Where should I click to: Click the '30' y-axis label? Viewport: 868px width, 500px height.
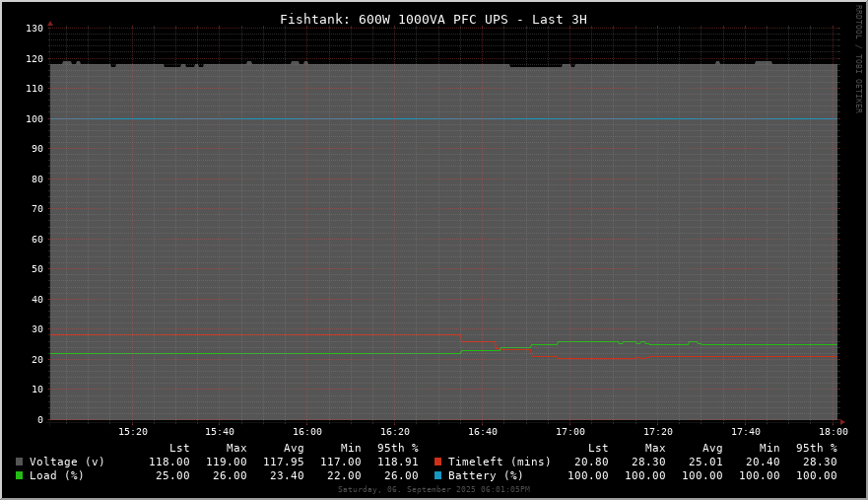coord(37,329)
